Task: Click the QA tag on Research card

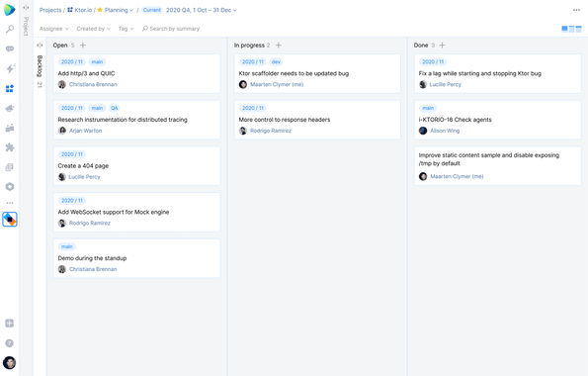Action: click(114, 108)
